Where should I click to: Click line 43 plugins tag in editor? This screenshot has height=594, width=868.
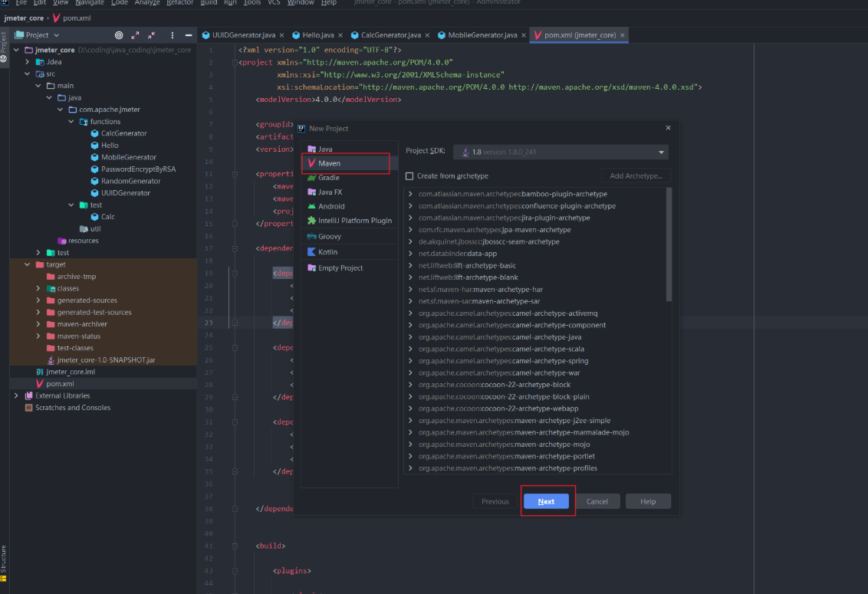291,571
